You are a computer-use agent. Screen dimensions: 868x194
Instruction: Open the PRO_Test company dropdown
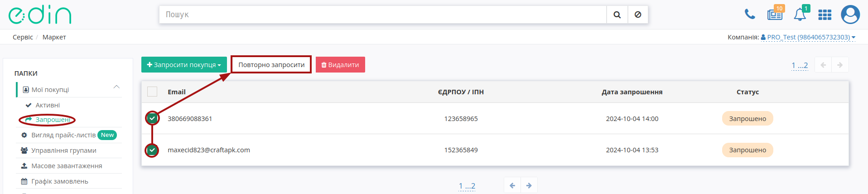point(808,37)
